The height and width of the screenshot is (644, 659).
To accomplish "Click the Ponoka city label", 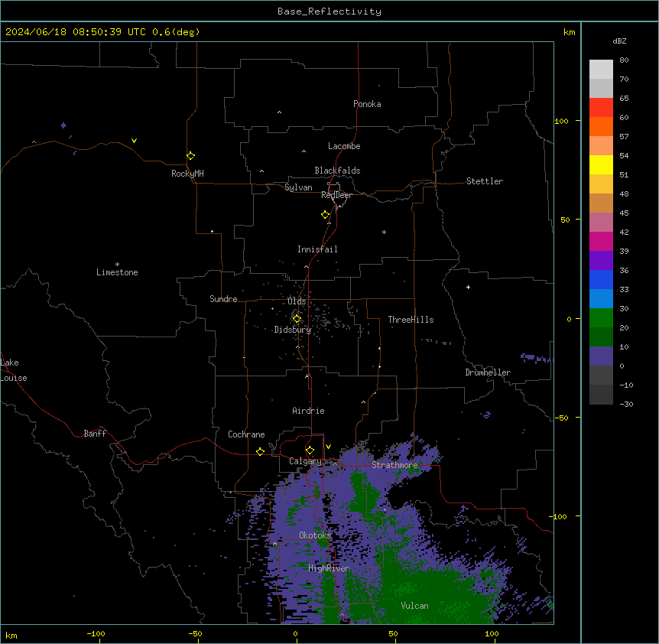I will [367, 104].
